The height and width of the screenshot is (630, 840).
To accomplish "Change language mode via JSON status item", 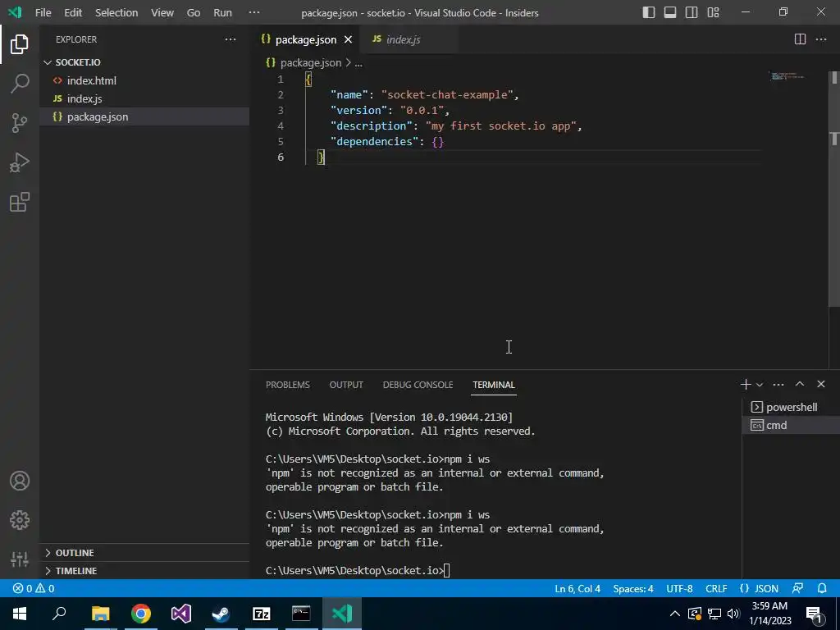I will tap(759, 588).
